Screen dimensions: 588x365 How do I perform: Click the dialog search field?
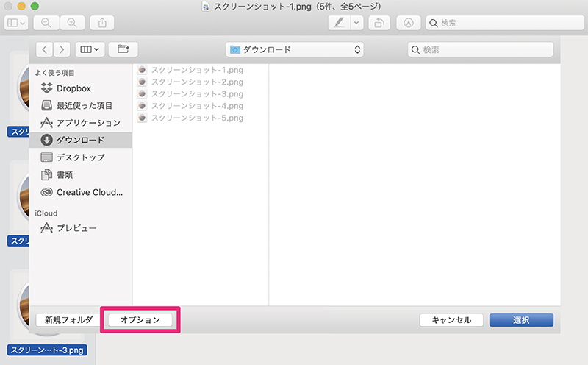[481, 49]
